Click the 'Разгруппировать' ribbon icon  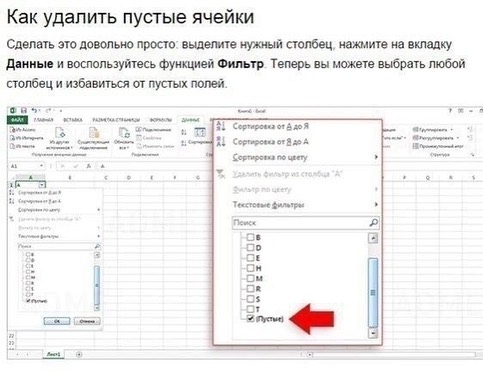pyautogui.click(x=415, y=138)
